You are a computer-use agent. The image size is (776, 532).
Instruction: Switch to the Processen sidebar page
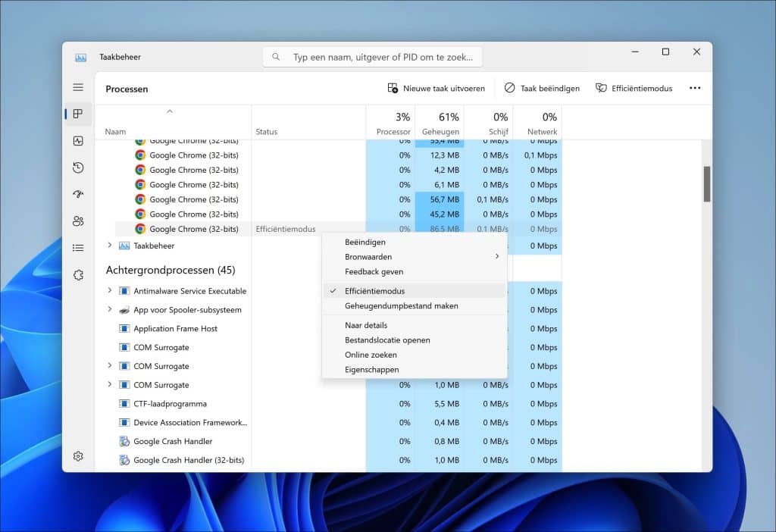[78, 114]
